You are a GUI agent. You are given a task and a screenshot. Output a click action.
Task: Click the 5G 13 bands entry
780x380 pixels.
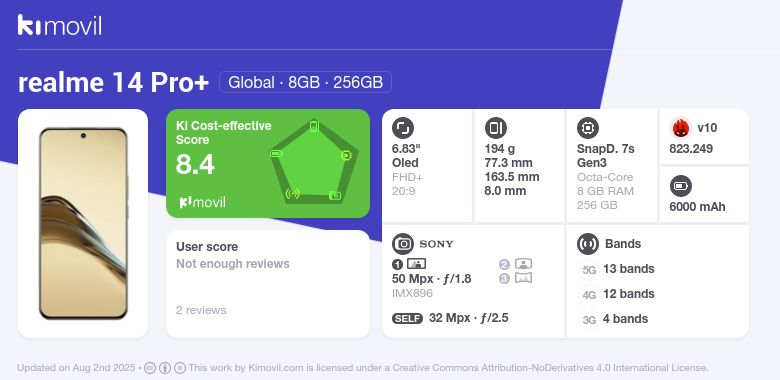coord(618,269)
